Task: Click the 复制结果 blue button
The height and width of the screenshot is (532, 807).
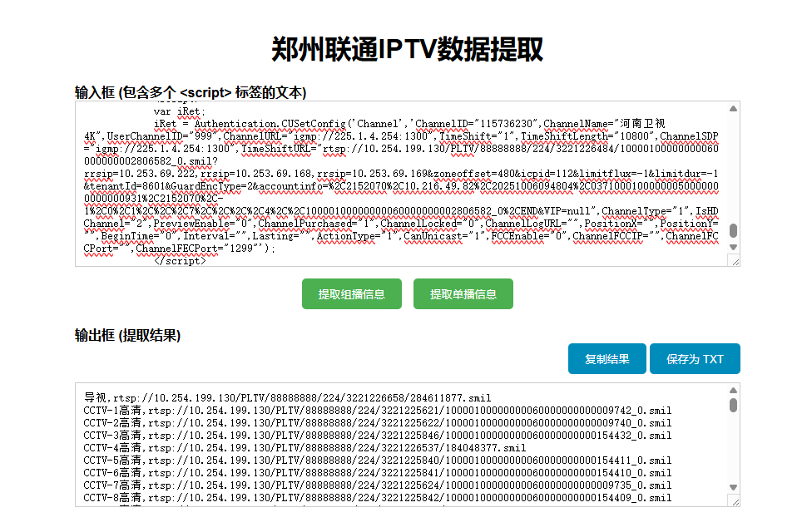Action: [x=606, y=358]
